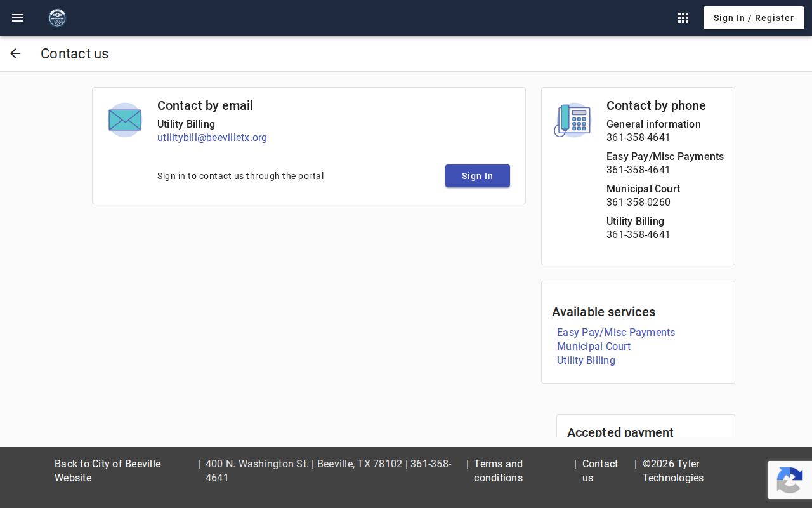Open the apps grid icon
Viewport: 812px width, 508px height.
[683, 18]
